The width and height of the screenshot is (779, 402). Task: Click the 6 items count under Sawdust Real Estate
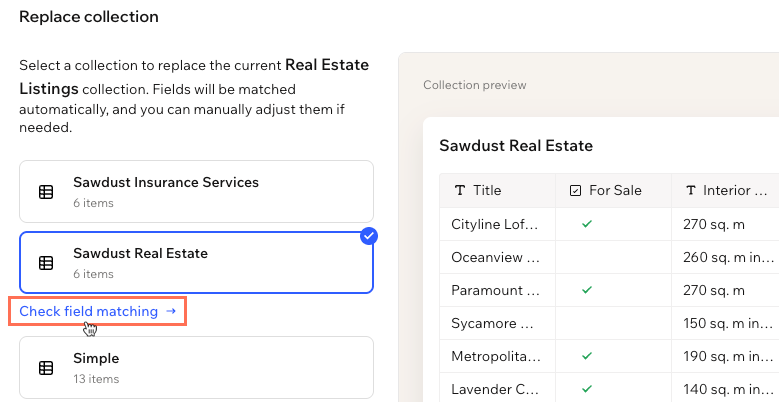click(93, 274)
